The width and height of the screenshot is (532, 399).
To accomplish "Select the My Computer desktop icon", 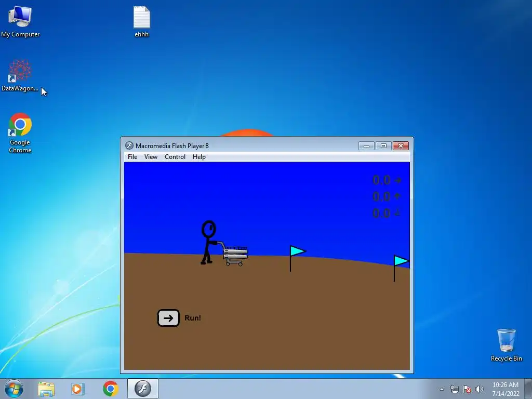I will coord(20,22).
